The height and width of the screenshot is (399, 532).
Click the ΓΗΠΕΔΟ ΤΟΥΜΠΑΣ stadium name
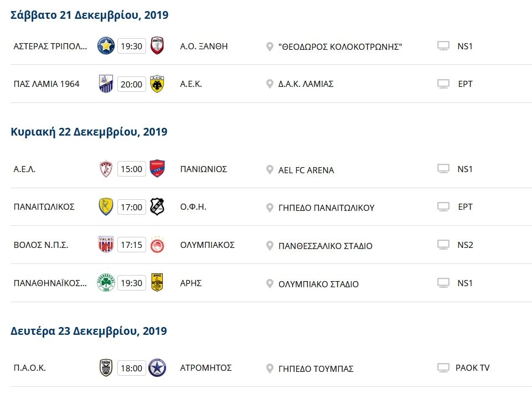point(316,369)
